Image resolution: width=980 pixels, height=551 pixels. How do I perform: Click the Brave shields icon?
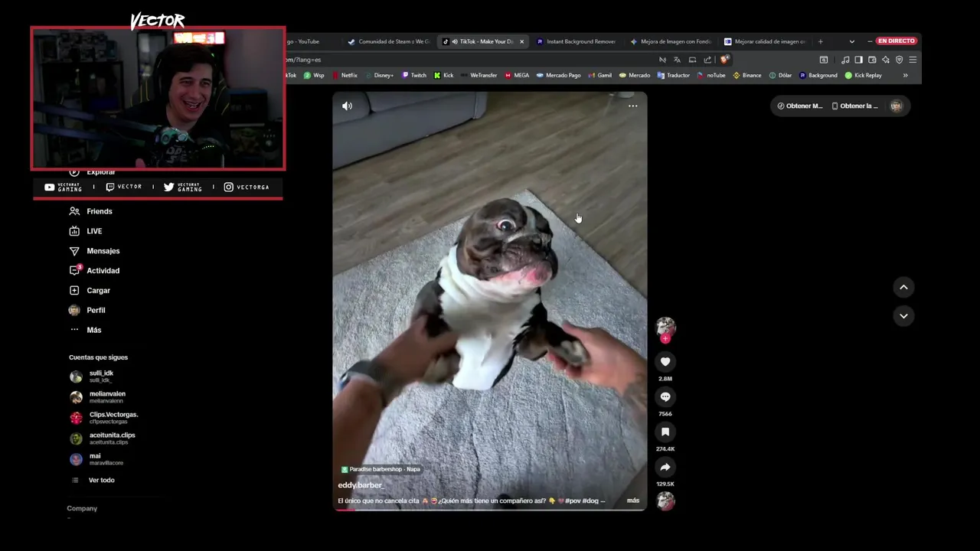(x=724, y=60)
